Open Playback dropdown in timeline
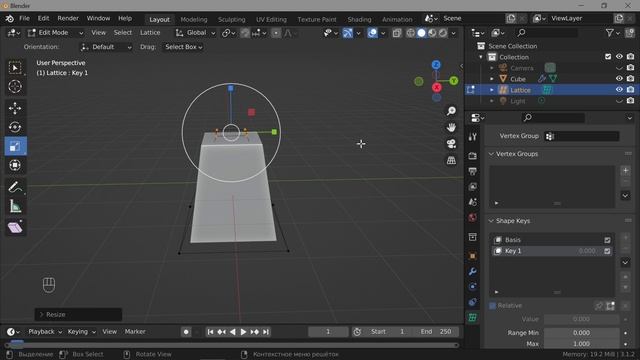The height and width of the screenshot is (360, 640). (x=45, y=332)
